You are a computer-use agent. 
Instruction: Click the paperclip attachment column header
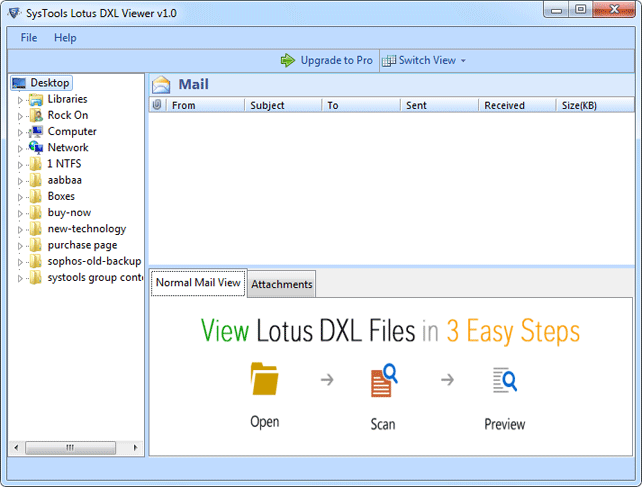click(156, 105)
